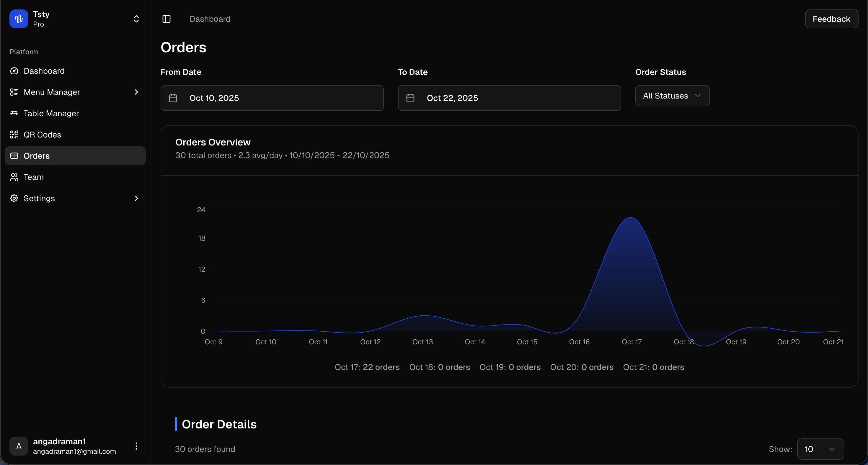The image size is (868, 465).
Task: Select Dashboard in the top bar
Action: coord(210,19)
